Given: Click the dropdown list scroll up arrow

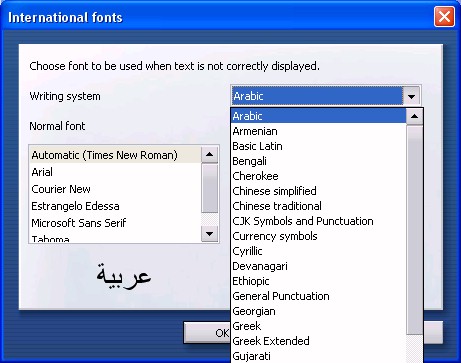Looking at the screenshot, I should [x=414, y=116].
